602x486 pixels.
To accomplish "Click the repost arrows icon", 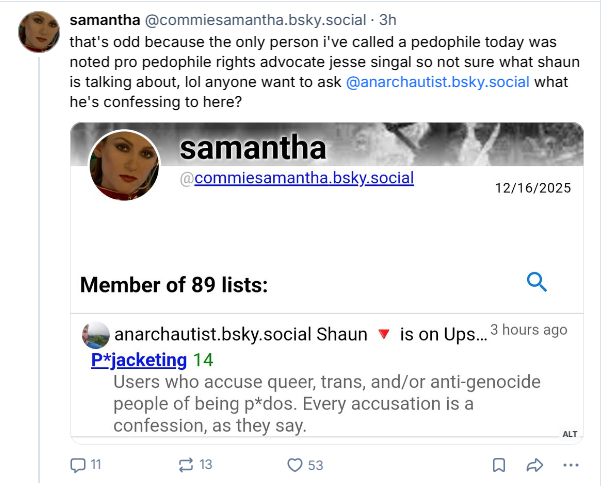I will point(186,465).
